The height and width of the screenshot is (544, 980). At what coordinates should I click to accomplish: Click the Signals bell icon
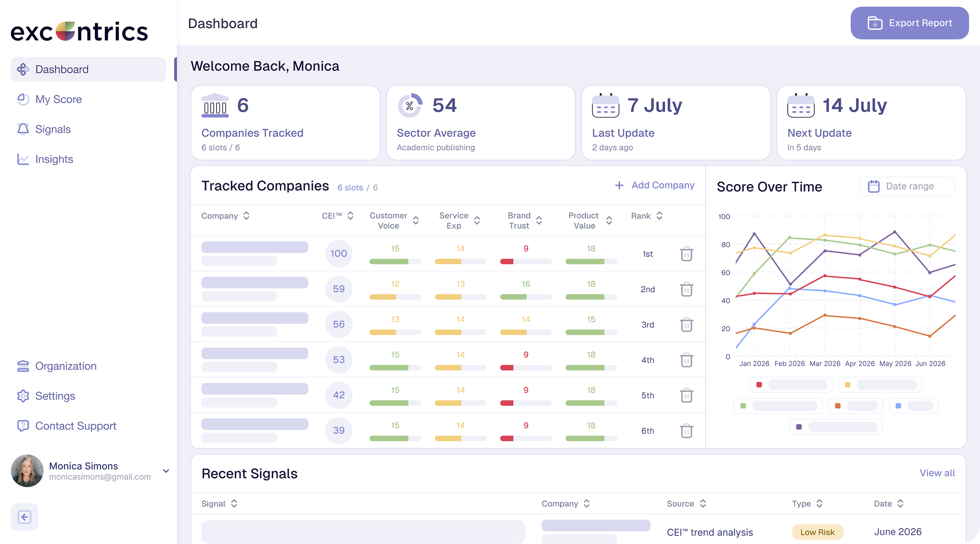pos(23,129)
